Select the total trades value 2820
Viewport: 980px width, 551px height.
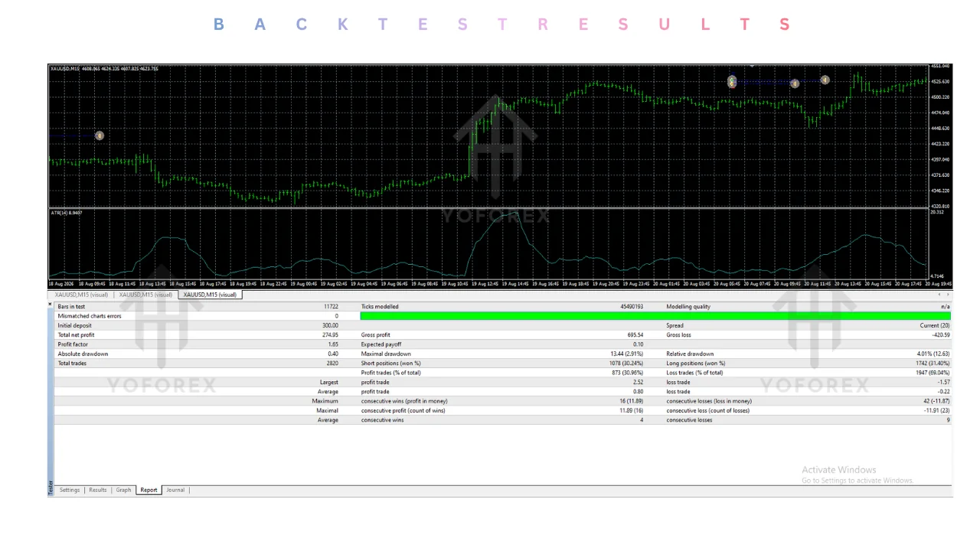click(x=332, y=363)
